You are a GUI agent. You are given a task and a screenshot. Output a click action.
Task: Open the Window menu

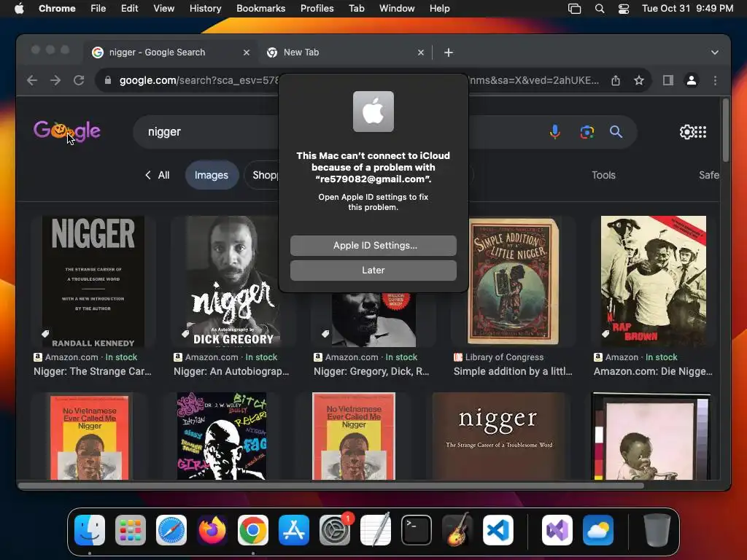(x=397, y=9)
